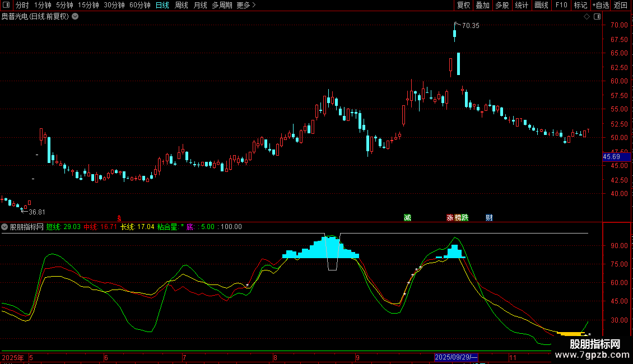The height and width of the screenshot is (364, 633).
Task: Open the 画线 drawing tools
Action: pyautogui.click(x=541, y=5)
